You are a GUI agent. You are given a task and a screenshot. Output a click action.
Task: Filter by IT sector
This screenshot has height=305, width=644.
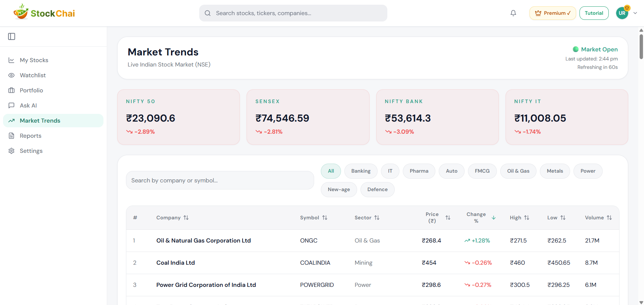click(390, 171)
